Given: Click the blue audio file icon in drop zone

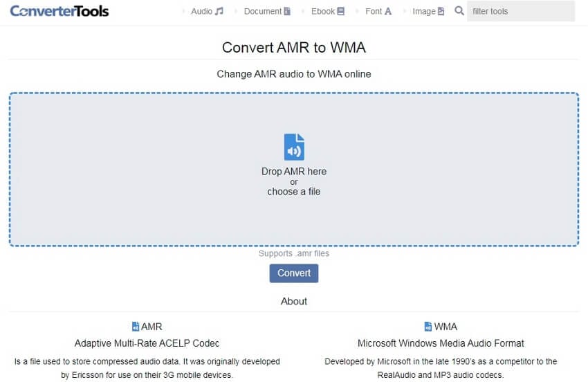Looking at the screenshot, I should [x=294, y=147].
